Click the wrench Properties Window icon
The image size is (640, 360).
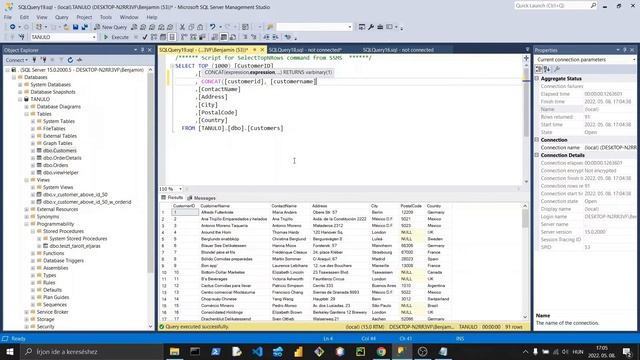click(x=371, y=27)
